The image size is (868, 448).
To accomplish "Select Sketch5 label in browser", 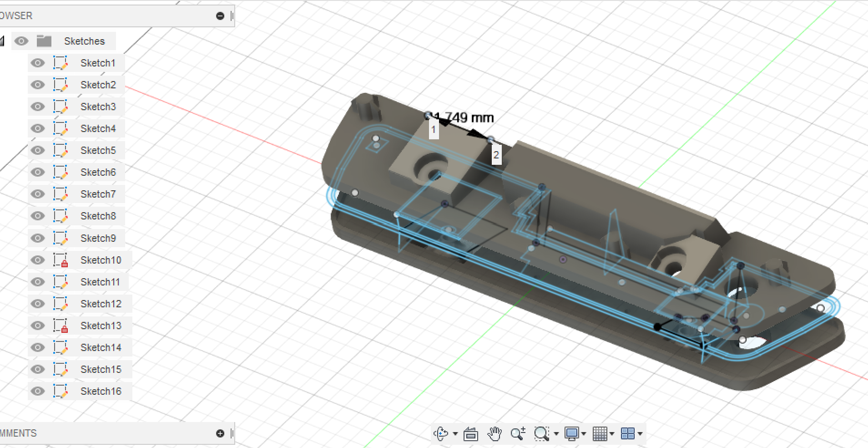I will click(x=98, y=150).
